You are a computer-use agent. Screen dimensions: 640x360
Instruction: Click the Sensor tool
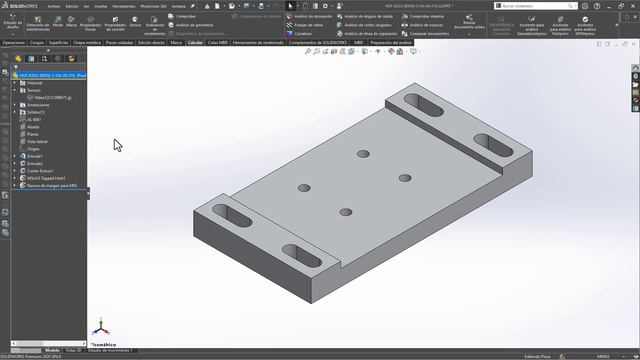135,22
